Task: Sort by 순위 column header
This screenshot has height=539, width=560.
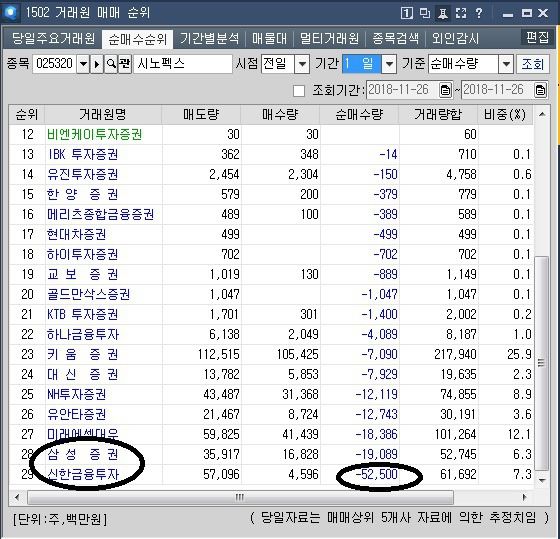Action: (x=27, y=115)
